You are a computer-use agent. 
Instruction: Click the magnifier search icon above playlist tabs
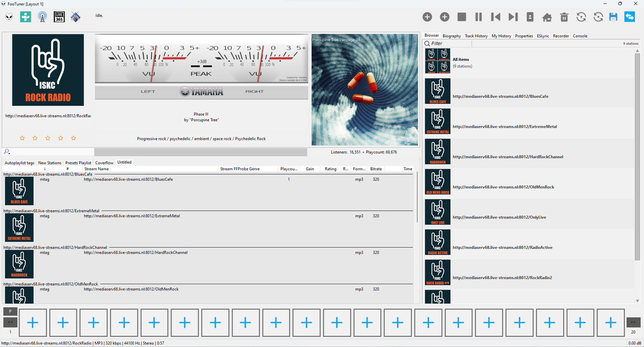click(x=7, y=152)
